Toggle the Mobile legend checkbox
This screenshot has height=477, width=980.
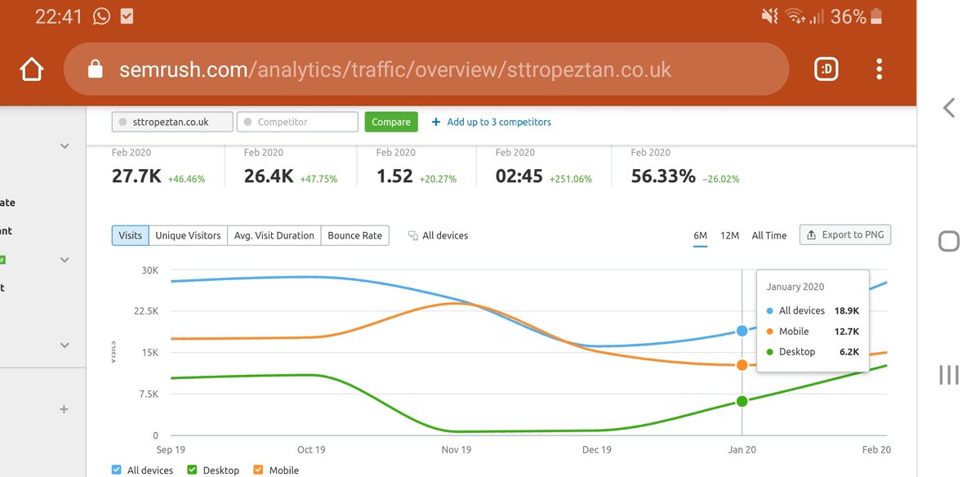(x=259, y=470)
